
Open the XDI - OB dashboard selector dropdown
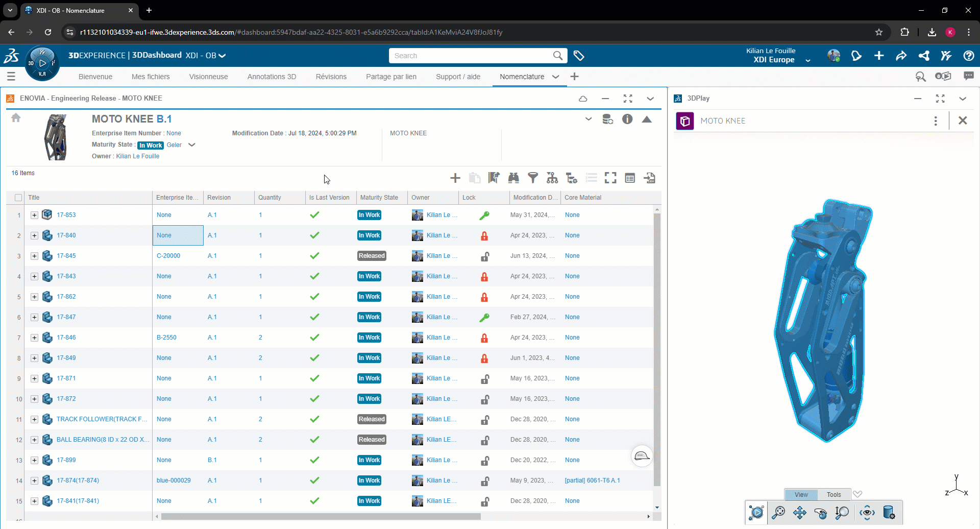[223, 55]
